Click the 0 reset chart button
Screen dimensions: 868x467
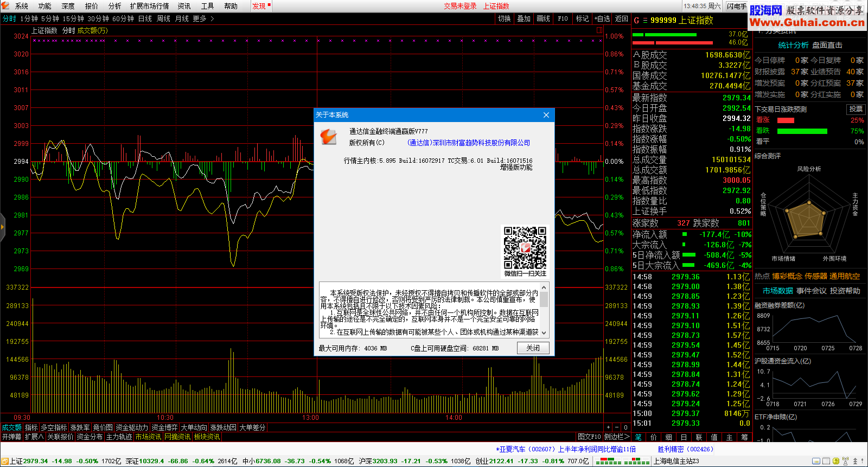[626, 427]
